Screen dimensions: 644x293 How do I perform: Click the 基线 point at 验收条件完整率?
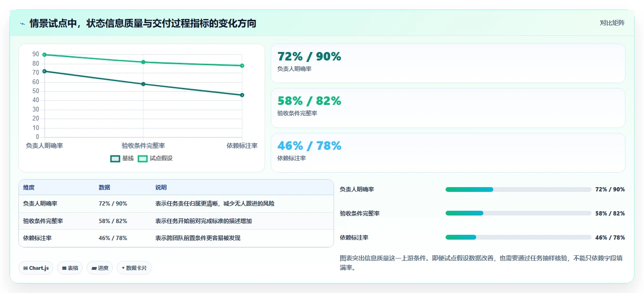click(x=143, y=84)
